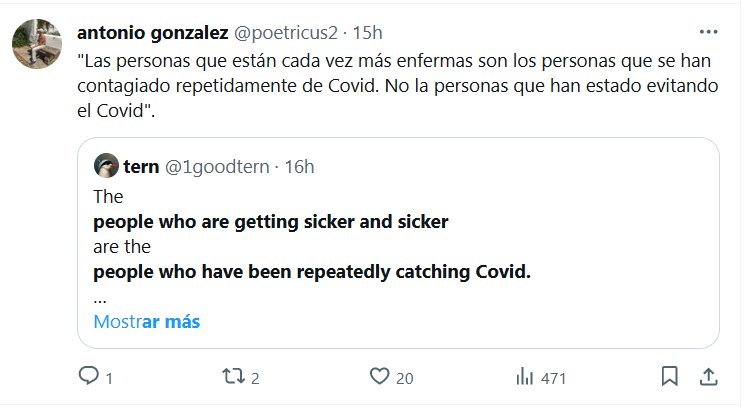
Task: Open view analytics bar chart icon
Action: tap(524, 377)
